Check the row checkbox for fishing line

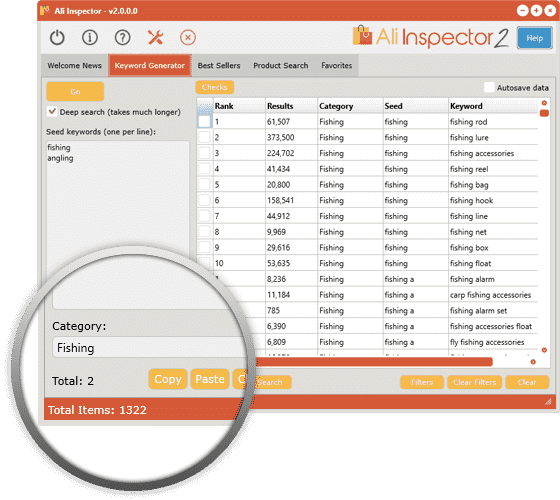tap(205, 216)
